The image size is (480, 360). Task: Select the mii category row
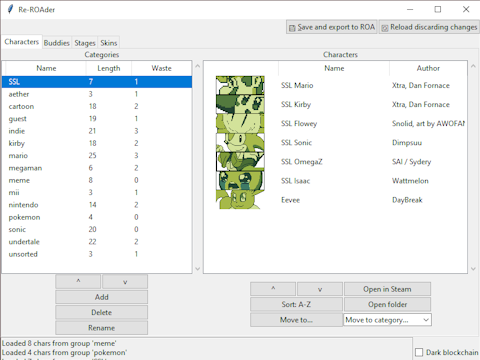pos(97,193)
